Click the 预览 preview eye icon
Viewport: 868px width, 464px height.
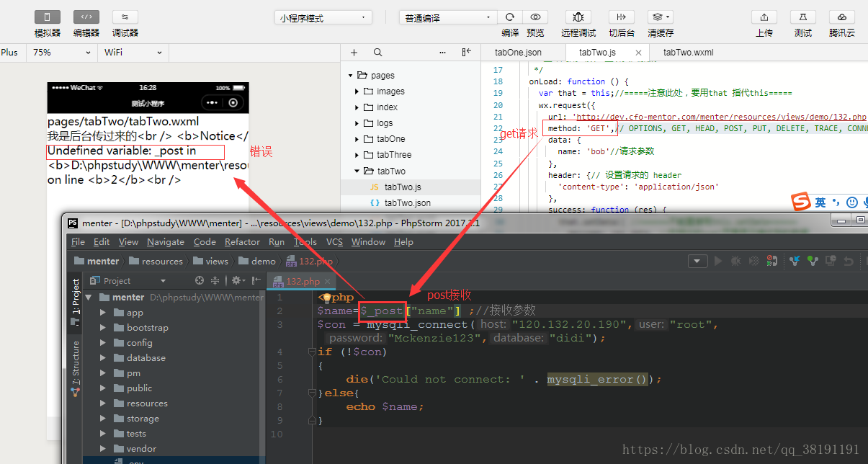point(534,17)
